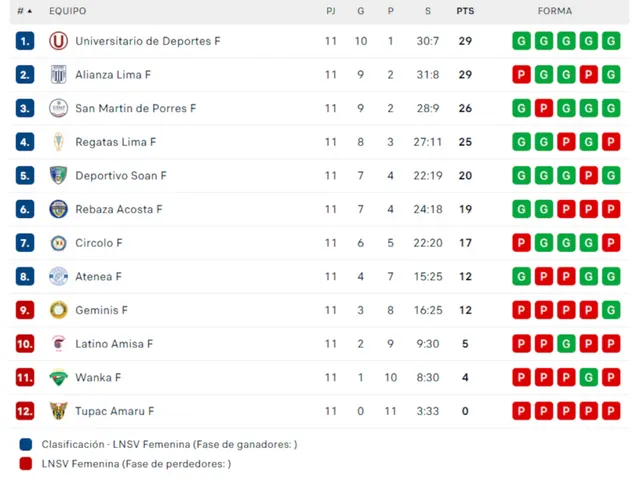Click the Alianza Lima F team logo
This screenshot has height=480, width=640.
[58, 75]
